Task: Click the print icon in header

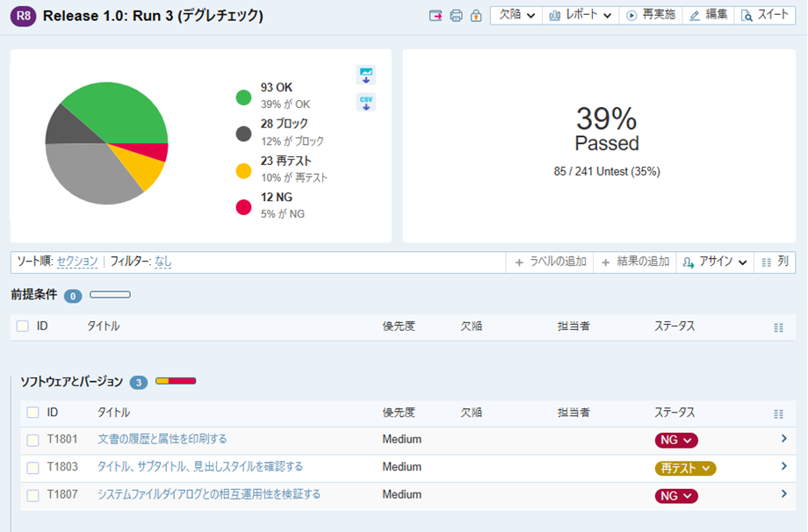Action: pos(456,16)
